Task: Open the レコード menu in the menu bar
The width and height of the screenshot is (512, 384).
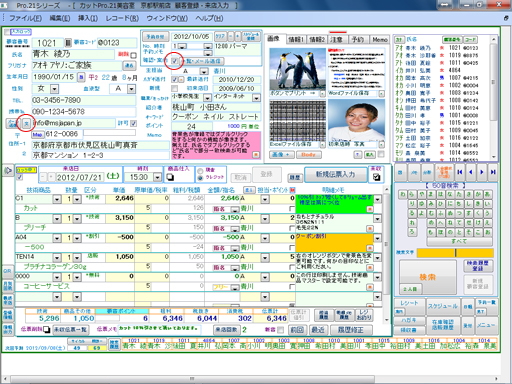Action: point(122,18)
